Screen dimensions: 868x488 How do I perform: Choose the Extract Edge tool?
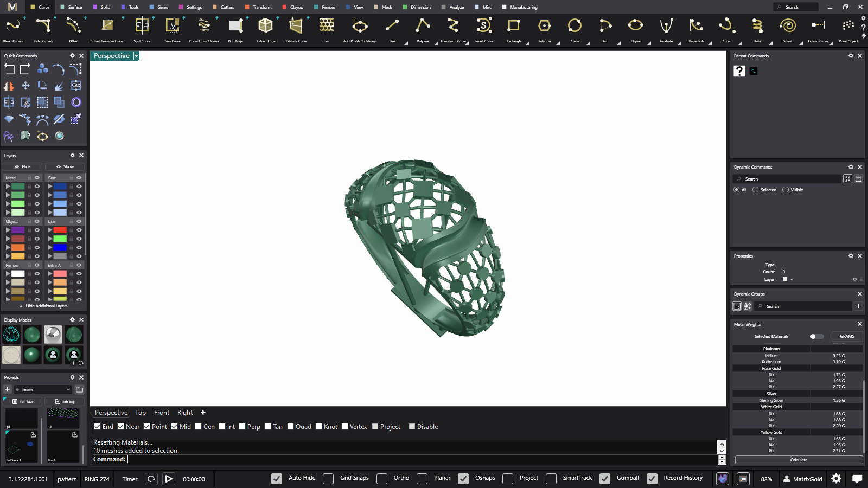point(266,29)
